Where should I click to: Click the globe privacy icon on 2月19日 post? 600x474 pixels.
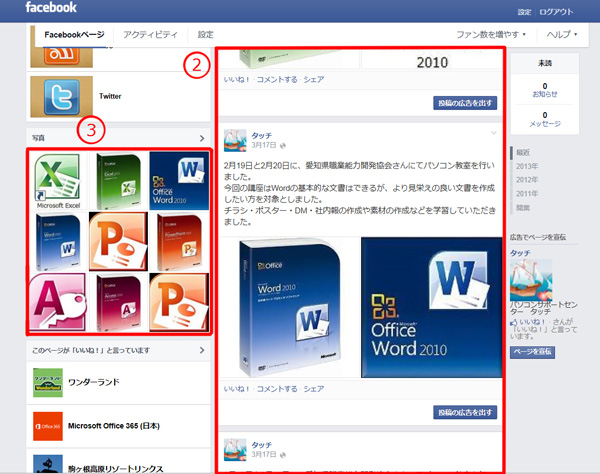pyautogui.click(x=283, y=146)
